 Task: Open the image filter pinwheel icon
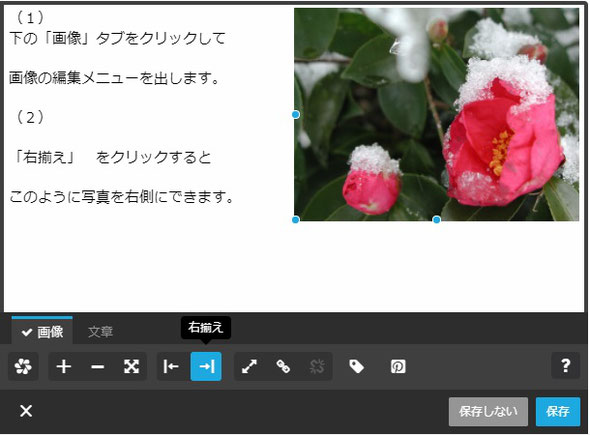pos(23,366)
